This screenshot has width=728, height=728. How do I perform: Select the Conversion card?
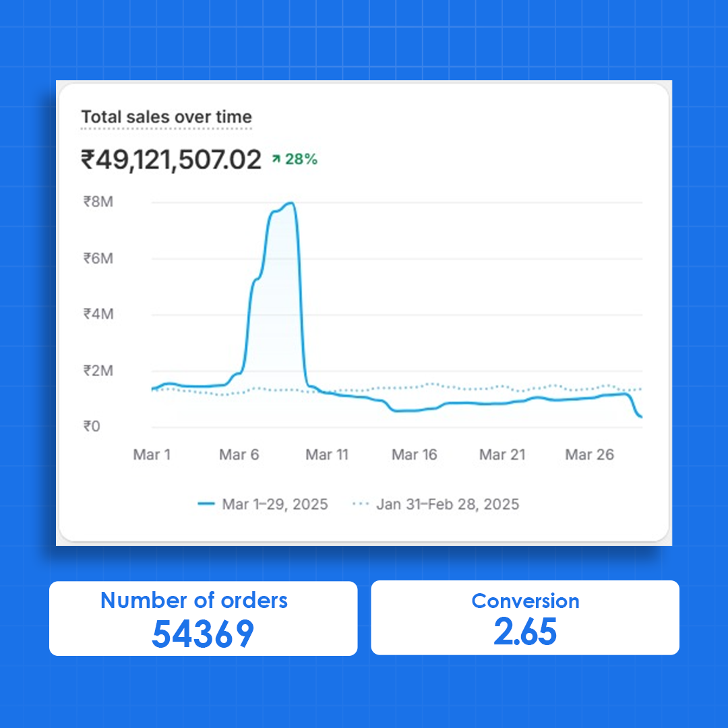click(x=525, y=618)
